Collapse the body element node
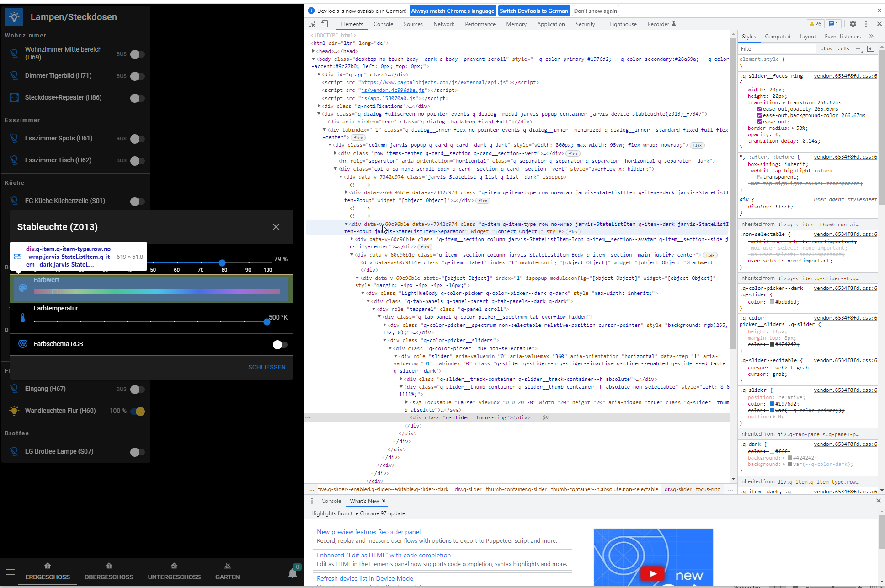 (x=313, y=59)
